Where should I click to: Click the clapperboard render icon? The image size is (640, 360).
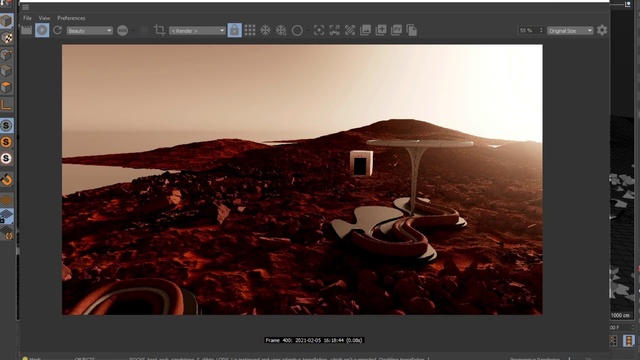(27, 30)
